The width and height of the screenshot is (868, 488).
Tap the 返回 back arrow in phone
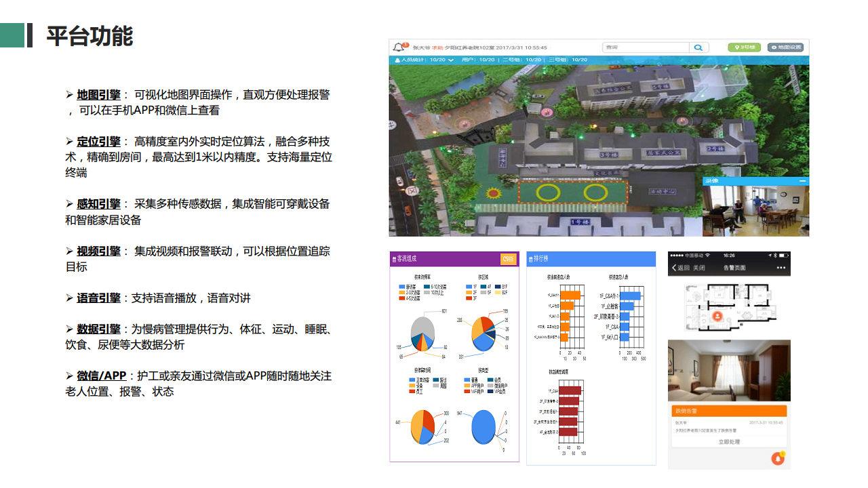pos(680,268)
